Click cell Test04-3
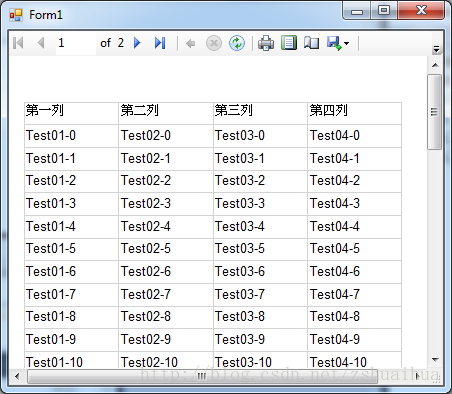Viewport: 452px width, 394px height. [x=354, y=204]
